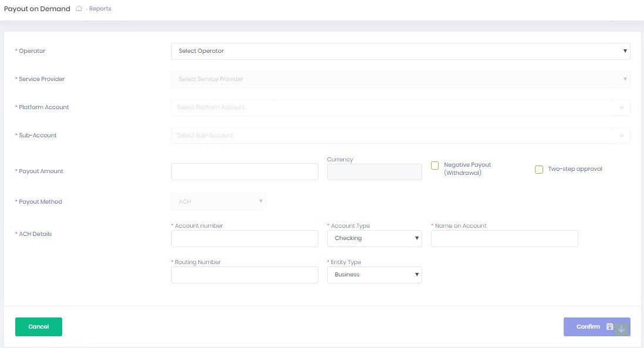Viewport: 644px width, 348px height.
Task: Open the Payout Method ACH dropdown
Action: [218, 202]
